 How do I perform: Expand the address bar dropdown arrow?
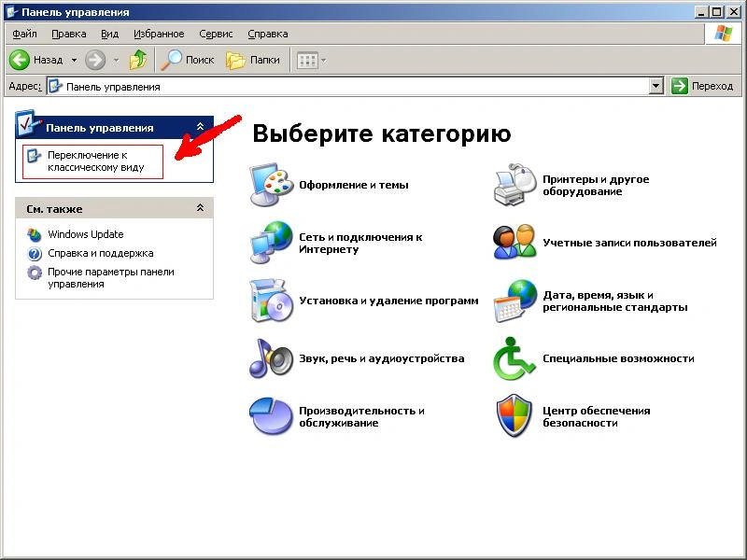pos(656,86)
